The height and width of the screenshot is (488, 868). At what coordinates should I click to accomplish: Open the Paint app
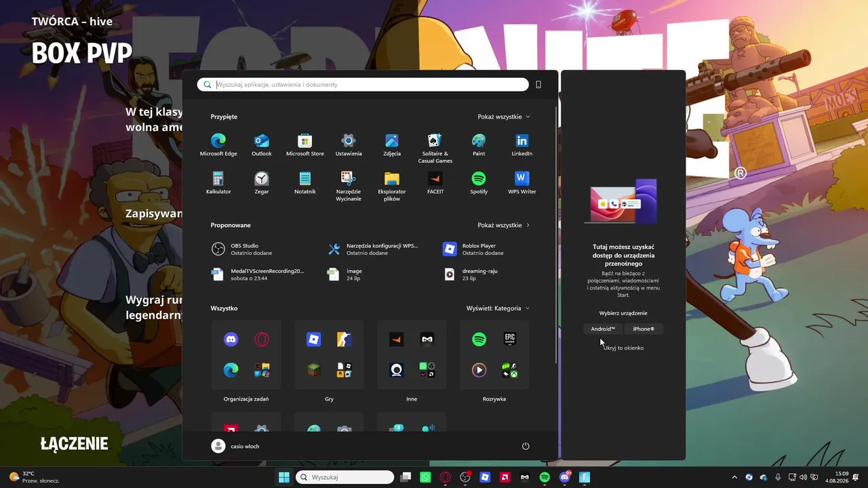coord(479,145)
